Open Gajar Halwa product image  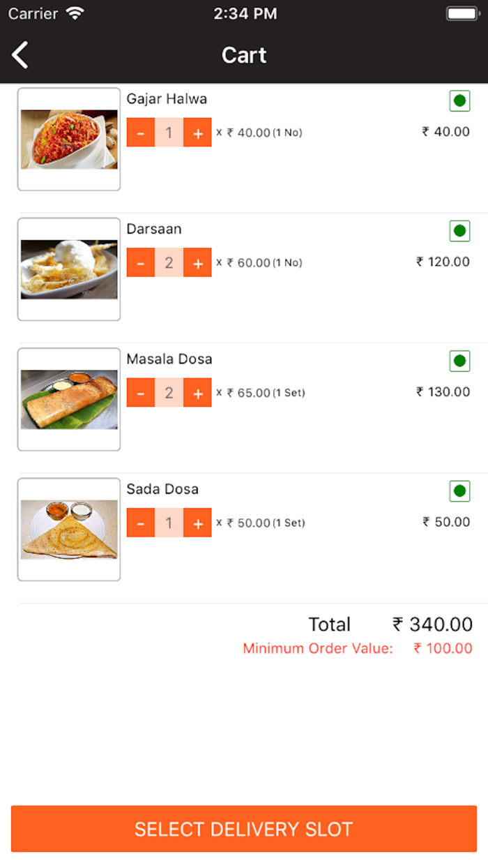coord(69,139)
